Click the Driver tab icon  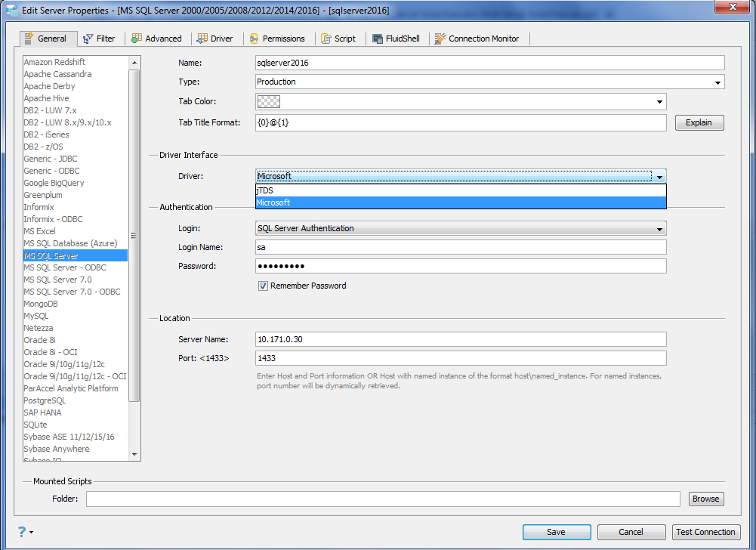coord(202,38)
